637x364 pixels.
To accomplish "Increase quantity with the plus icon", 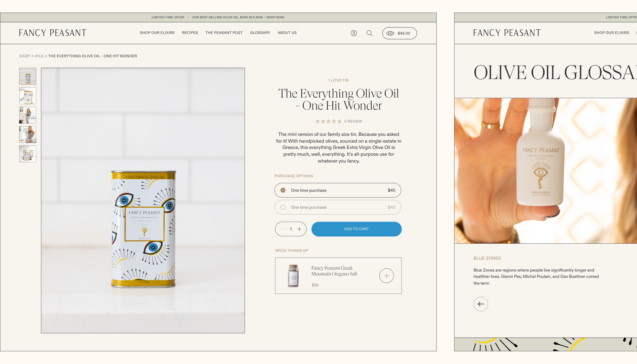I will [299, 229].
